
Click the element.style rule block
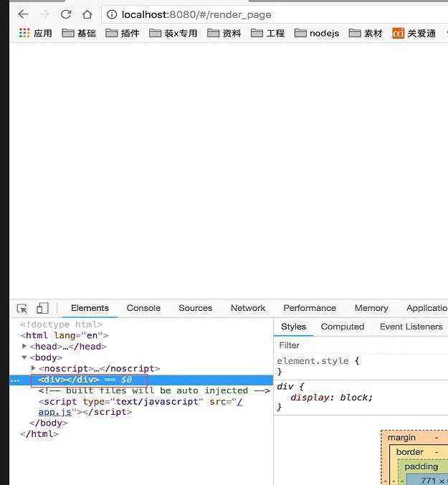[x=361, y=366]
